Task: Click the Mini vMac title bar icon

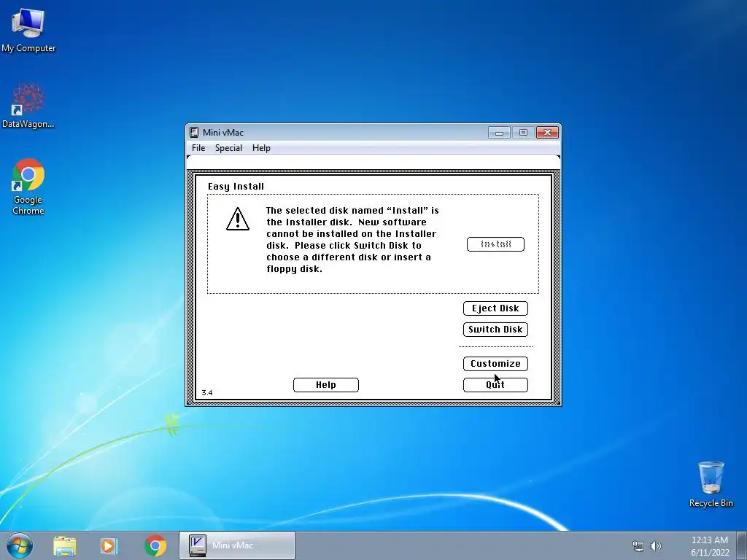Action: click(x=194, y=133)
